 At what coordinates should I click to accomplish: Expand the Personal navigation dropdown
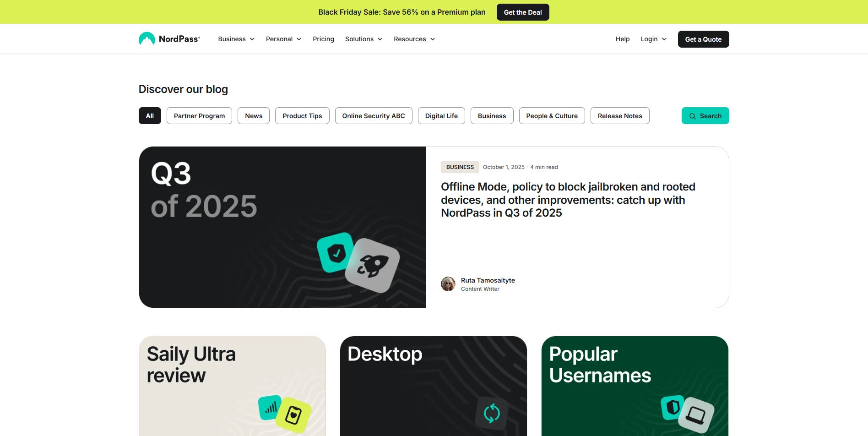click(x=284, y=39)
